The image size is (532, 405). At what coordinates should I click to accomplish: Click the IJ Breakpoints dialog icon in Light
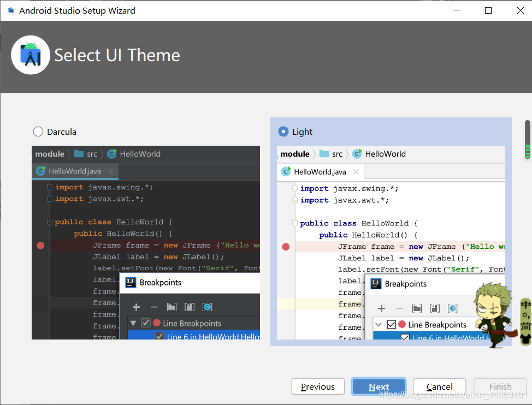pyautogui.click(x=376, y=284)
